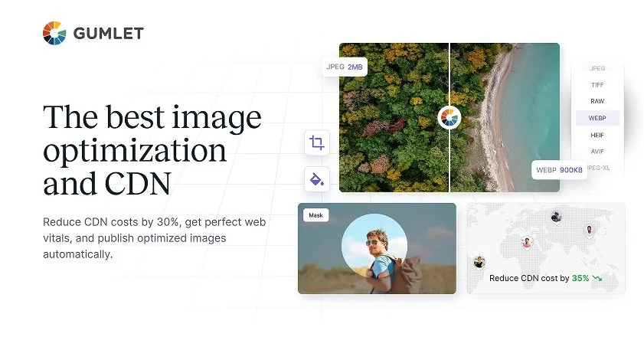Select the paint bucket fill icon
The width and height of the screenshot is (644, 337).
pyautogui.click(x=317, y=179)
